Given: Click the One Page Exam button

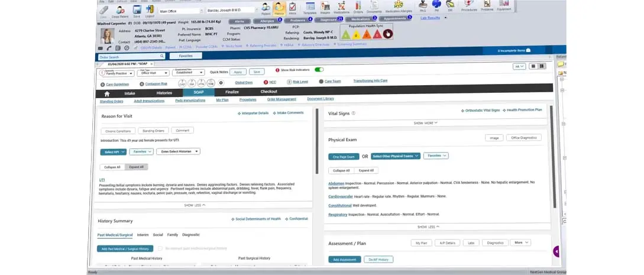Looking at the screenshot, I should 344,156.
